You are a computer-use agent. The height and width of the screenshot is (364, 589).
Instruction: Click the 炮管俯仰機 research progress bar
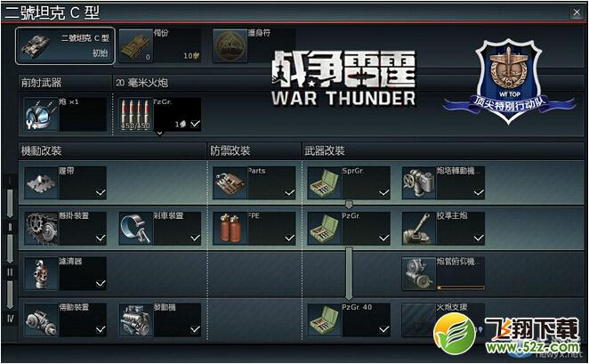[x=461, y=287]
